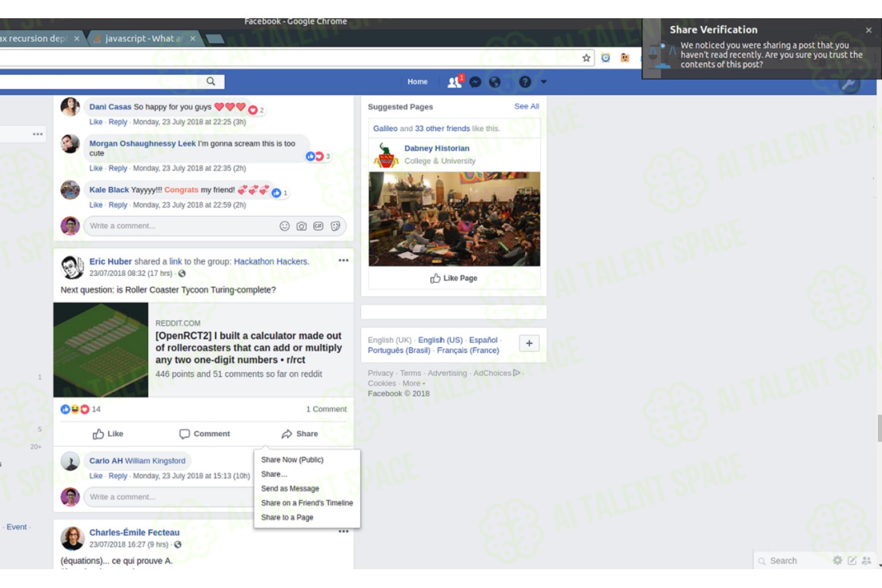This screenshot has width=882, height=588.
Task: Expand the account dropdown arrow in header
Action: tap(544, 82)
